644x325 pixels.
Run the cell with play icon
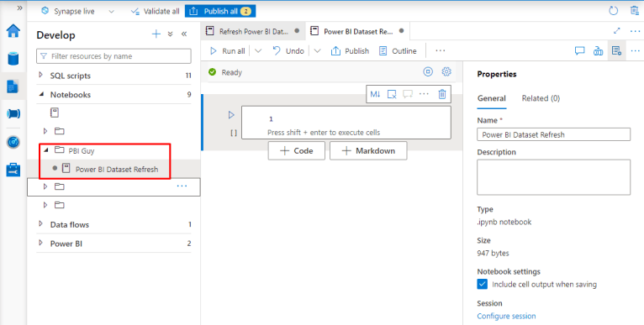231,115
